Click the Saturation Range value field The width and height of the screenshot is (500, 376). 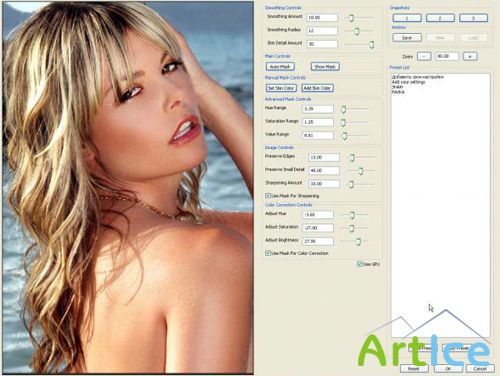pyautogui.click(x=318, y=122)
